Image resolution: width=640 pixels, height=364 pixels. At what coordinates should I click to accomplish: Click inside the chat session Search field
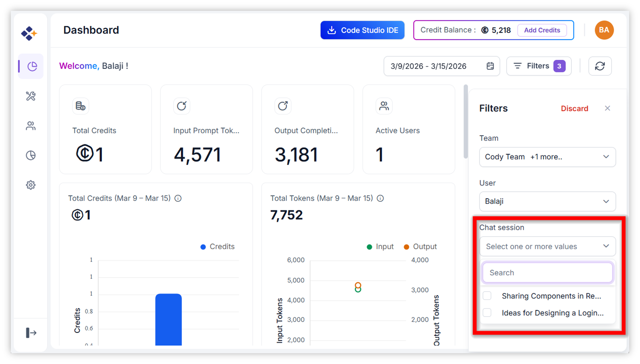tap(547, 273)
